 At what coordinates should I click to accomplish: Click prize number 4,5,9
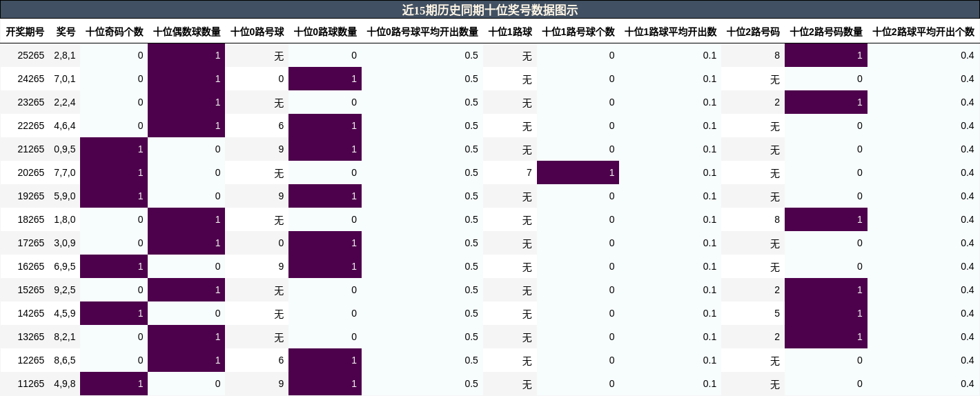(65, 313)
